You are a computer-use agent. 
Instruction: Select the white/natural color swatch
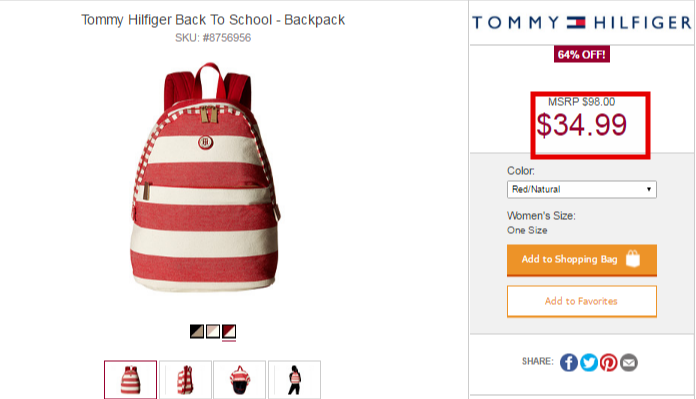(x=213, y=331)
